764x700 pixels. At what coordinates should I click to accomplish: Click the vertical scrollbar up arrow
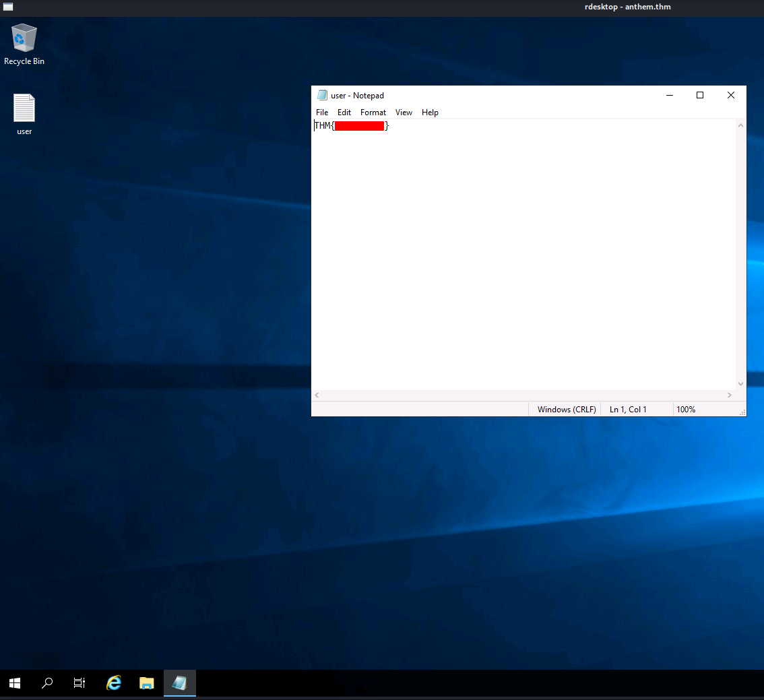[740, 125]
